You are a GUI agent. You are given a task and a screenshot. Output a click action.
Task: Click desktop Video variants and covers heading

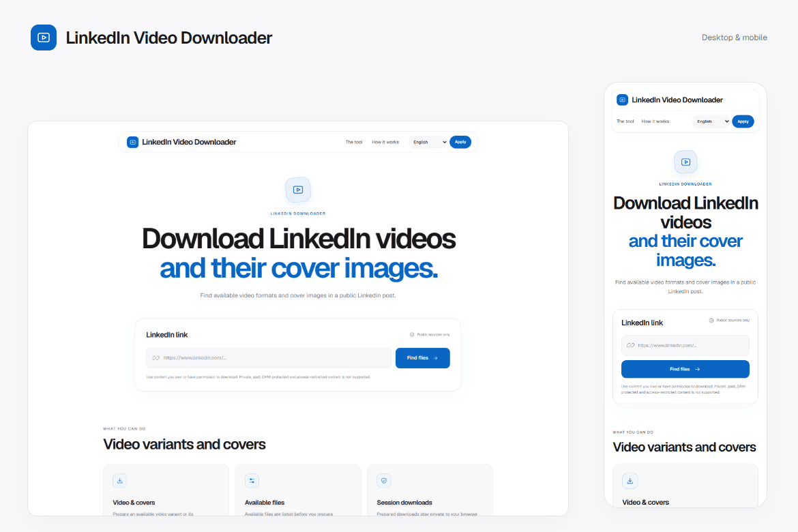[x=184, y=445]
